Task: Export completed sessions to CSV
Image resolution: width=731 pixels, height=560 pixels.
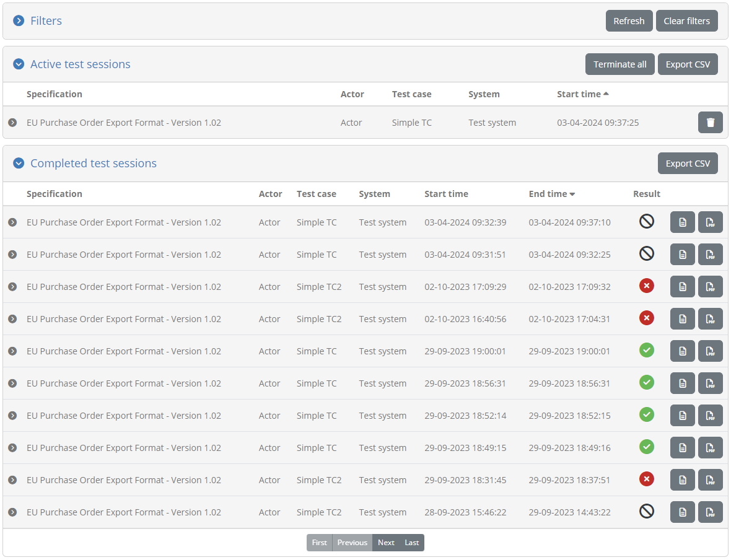Action: [688, 164]
